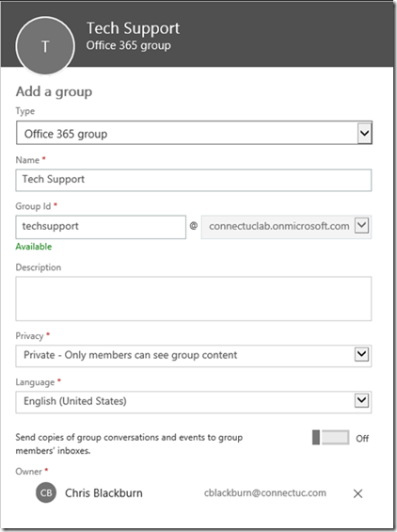Expand the Language dropdown arrow
Viewport: 397px width, 532px height.
pyautogui.click(x=361, y=401)
